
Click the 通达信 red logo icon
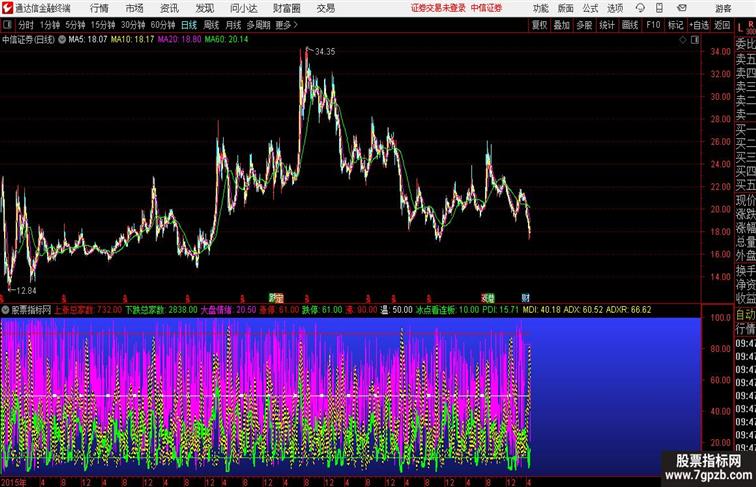7,8
